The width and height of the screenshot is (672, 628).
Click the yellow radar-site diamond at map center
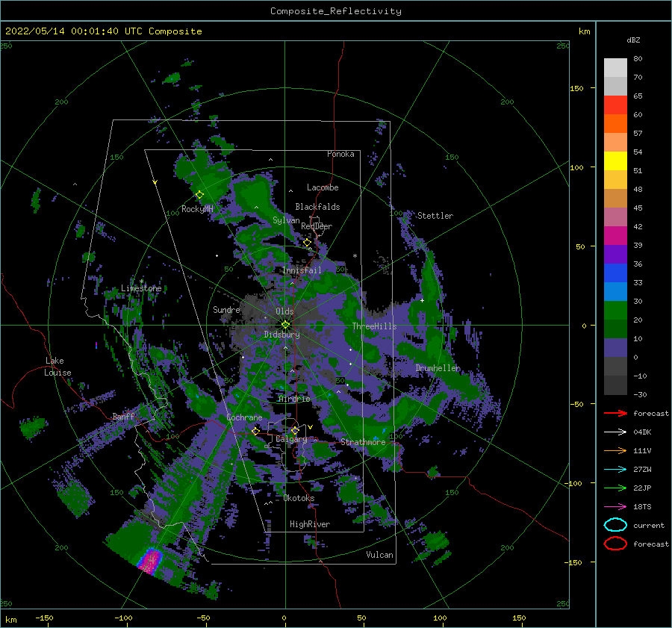(x=285, y=325)
